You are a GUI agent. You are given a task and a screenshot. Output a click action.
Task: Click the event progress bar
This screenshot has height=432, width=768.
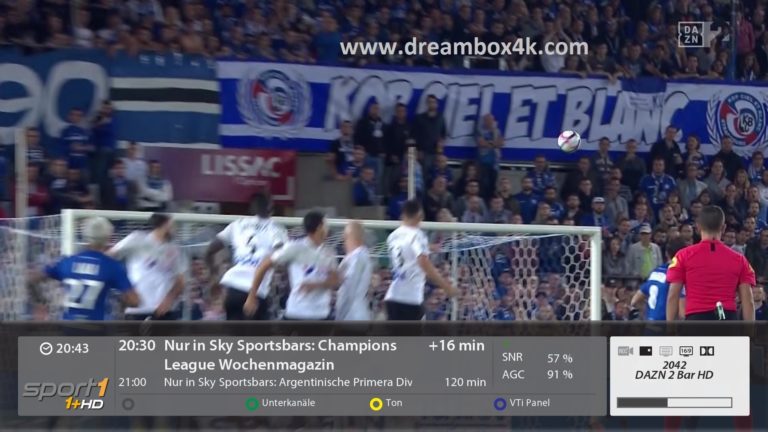click(674, 403)
